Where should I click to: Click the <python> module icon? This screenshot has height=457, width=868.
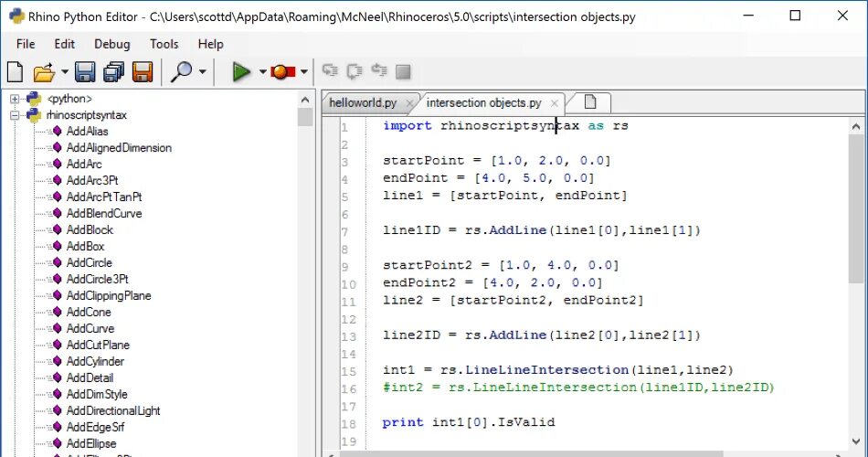[x=34, y=99]
